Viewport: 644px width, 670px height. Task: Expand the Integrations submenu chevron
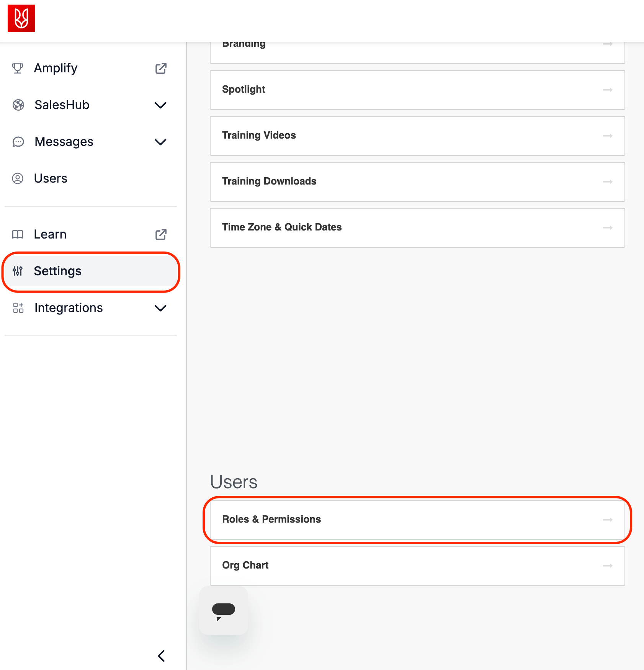160,308
